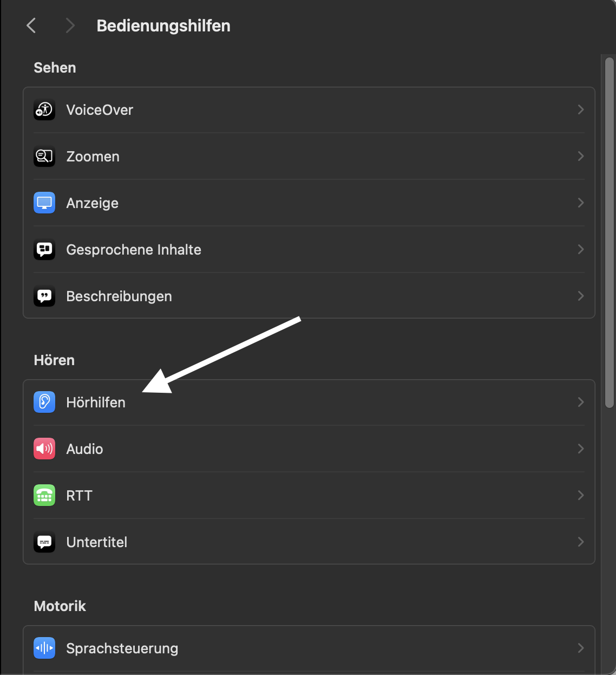
Task: Click the Beschreibungen quote bubble icon
Action: (x=44, y=296)
